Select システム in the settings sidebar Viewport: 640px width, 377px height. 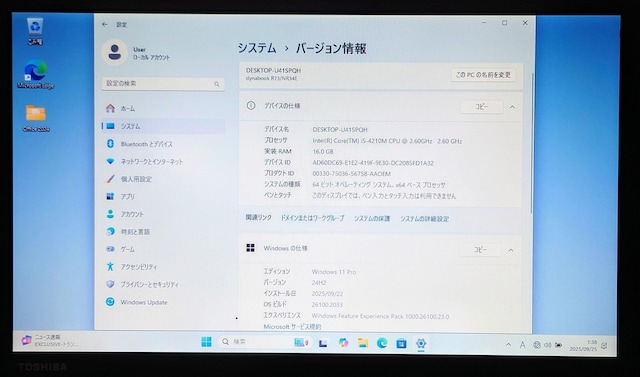click(163, 126)
